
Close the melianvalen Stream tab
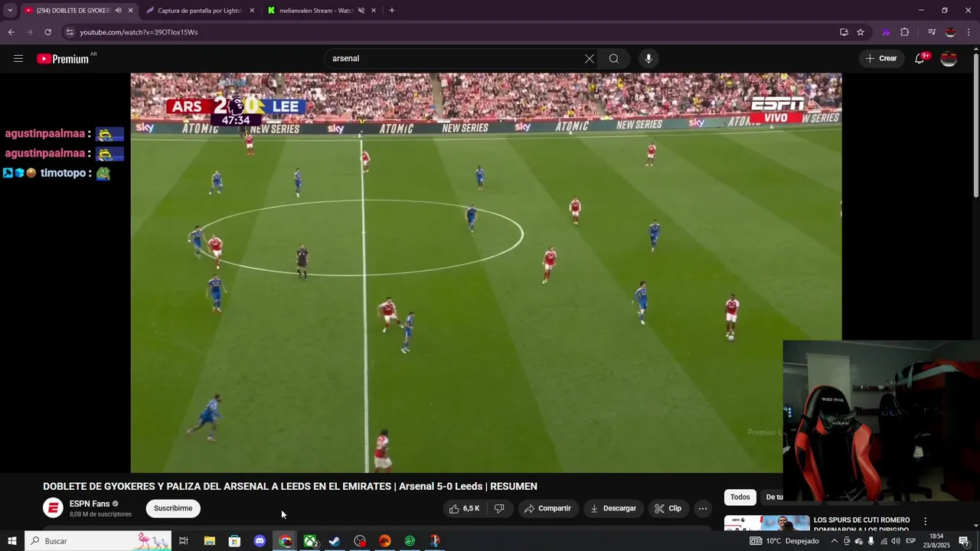[x=374, y=11]
